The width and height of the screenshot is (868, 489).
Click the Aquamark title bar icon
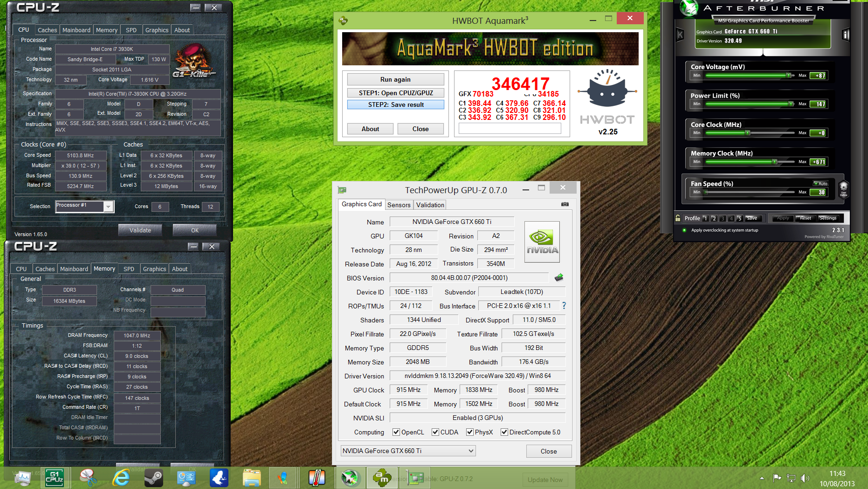343,21
